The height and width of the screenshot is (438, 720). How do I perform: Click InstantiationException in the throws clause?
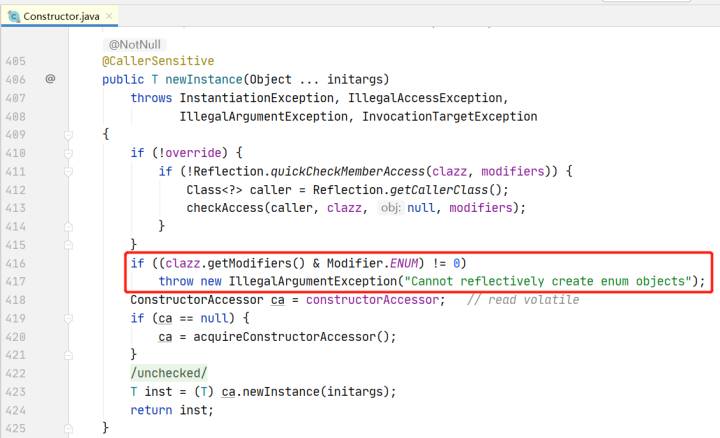pyautogui.click(x=256, y=98)
